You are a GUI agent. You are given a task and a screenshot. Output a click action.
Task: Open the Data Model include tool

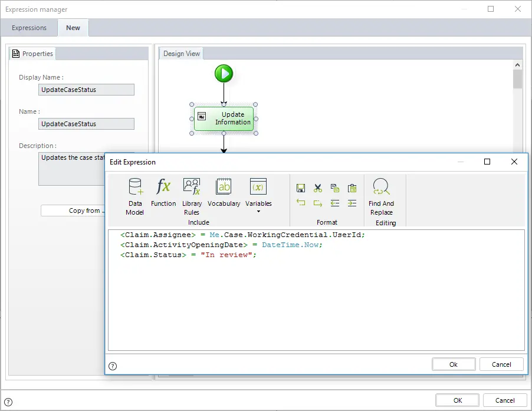135,197
